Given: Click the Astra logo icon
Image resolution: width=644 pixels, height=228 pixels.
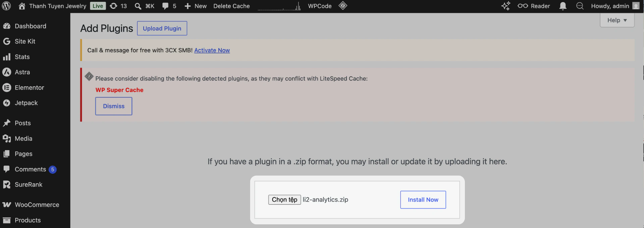Looking at the screenshot, I should click(7, 72).
